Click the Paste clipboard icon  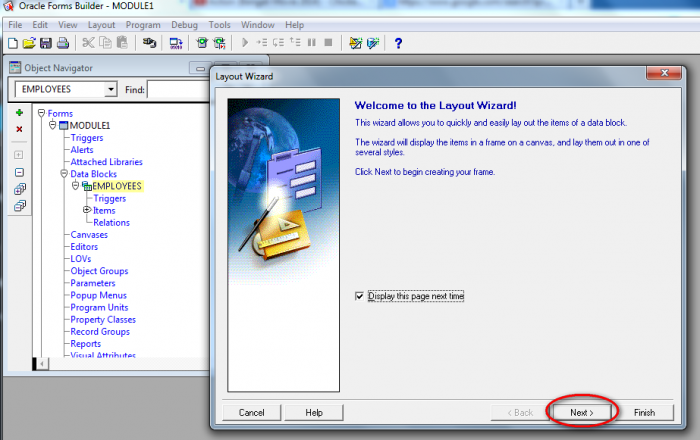click(x=122, y=43)
